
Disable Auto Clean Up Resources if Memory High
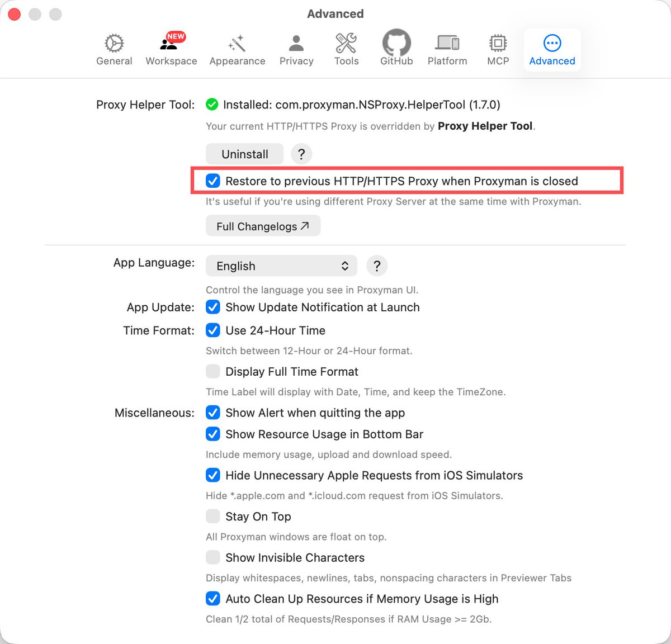[x=212, y=599]
